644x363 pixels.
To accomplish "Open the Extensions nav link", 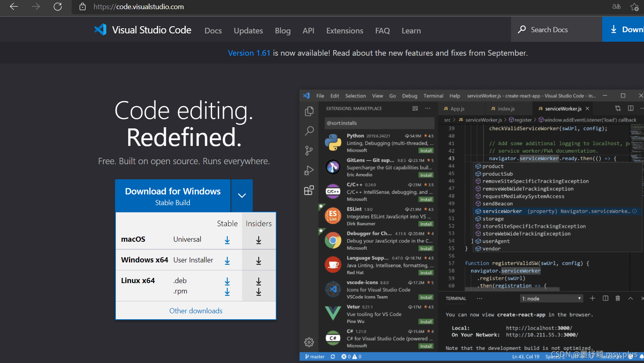I will coord(345,31).
